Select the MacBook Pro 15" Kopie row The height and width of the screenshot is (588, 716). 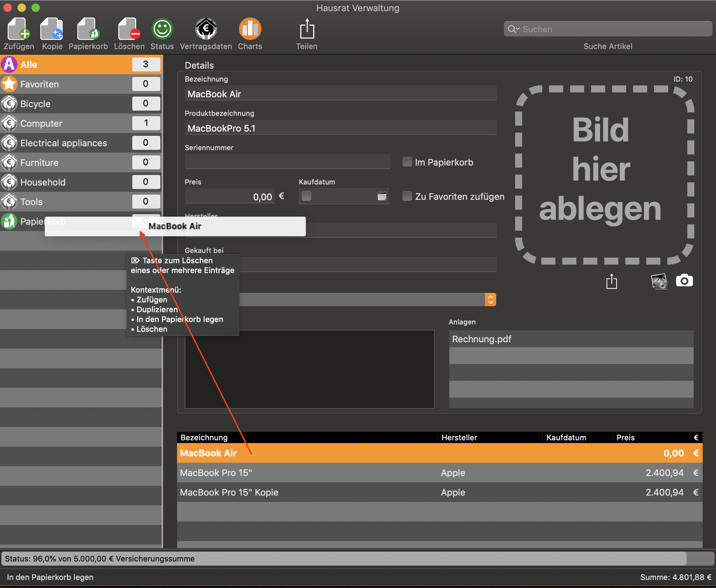coord(440,492)
